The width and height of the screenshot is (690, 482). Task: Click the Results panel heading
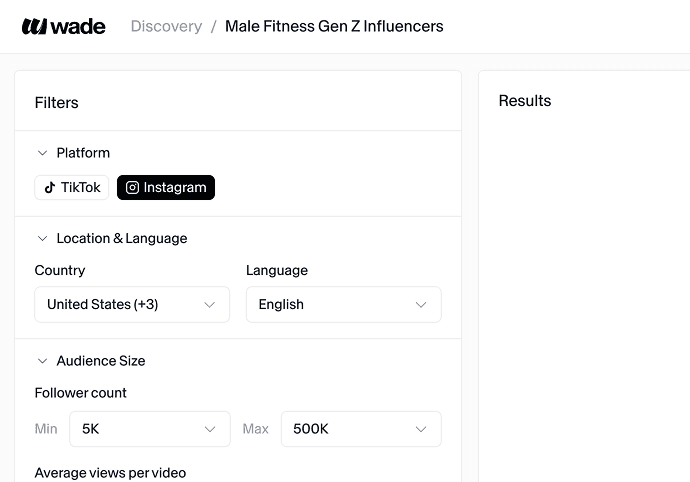coord(525,101)
